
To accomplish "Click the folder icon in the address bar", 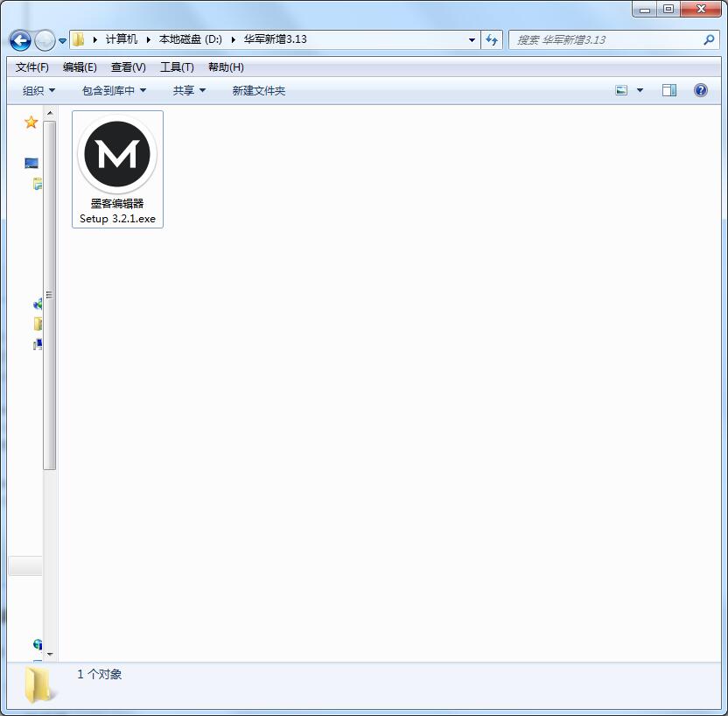I will 79,39.
